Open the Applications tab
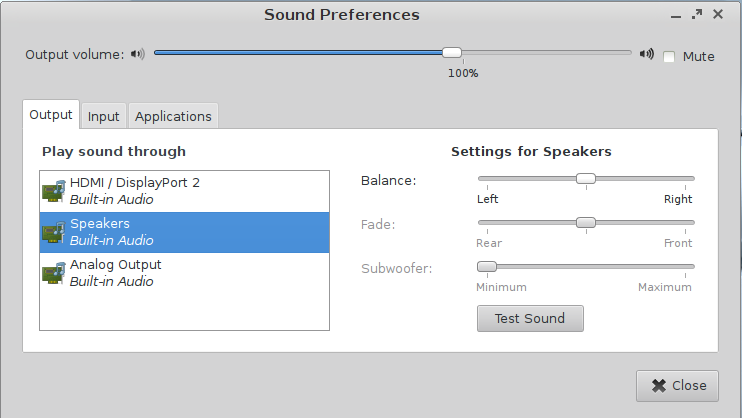 (x=173, y=116)
